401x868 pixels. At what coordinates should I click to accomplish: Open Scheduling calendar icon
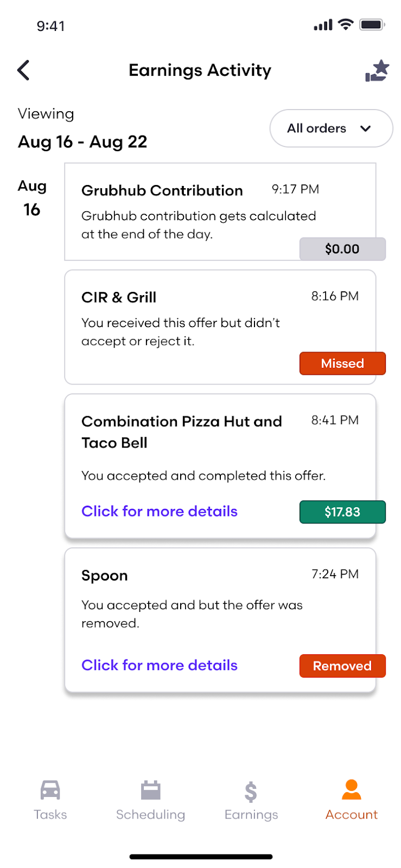(150, 790)
